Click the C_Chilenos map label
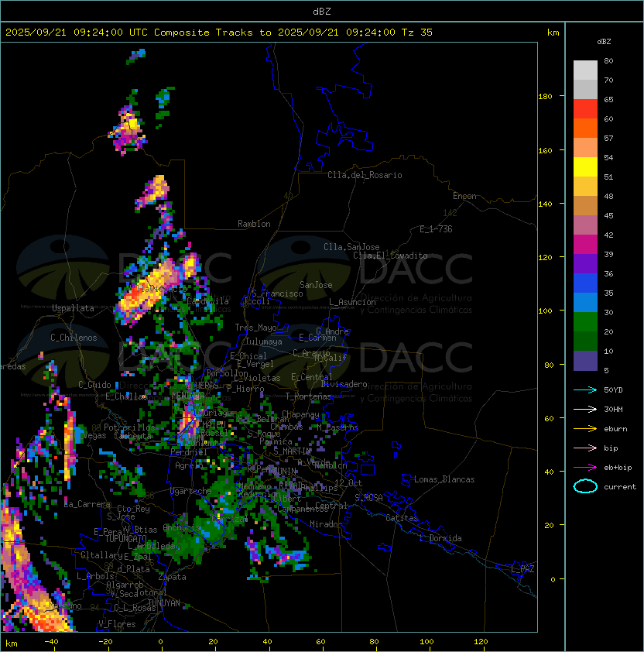This screenshot has width=644, height=652. pyautogui.click(x=74, y=338)
